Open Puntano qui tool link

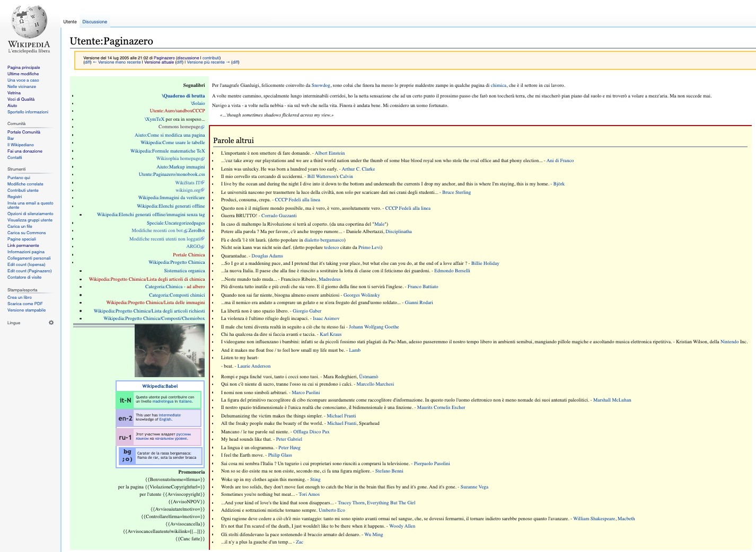pos(19,177)
